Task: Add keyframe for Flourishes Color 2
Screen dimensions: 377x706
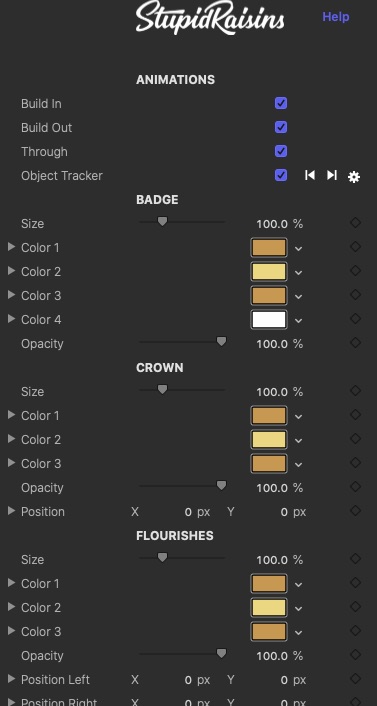Action: 355,606
